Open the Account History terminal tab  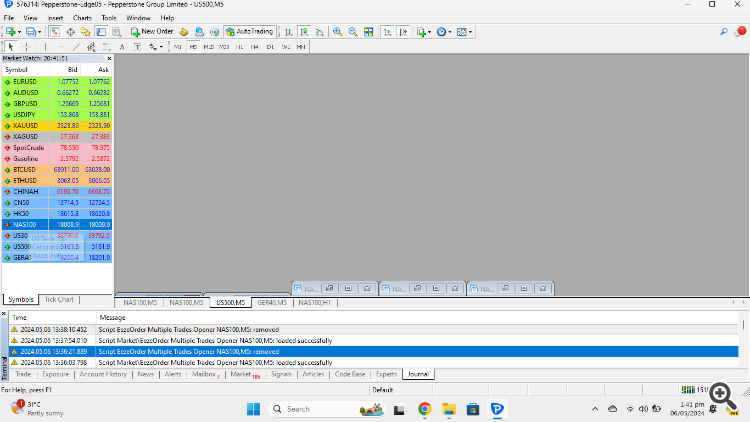point(103,374)
